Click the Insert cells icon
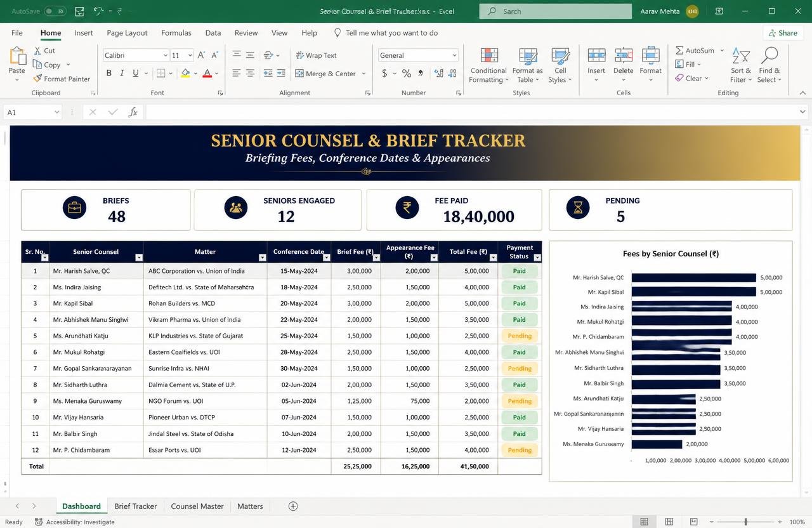812x528 pixels. pos(596,55)
